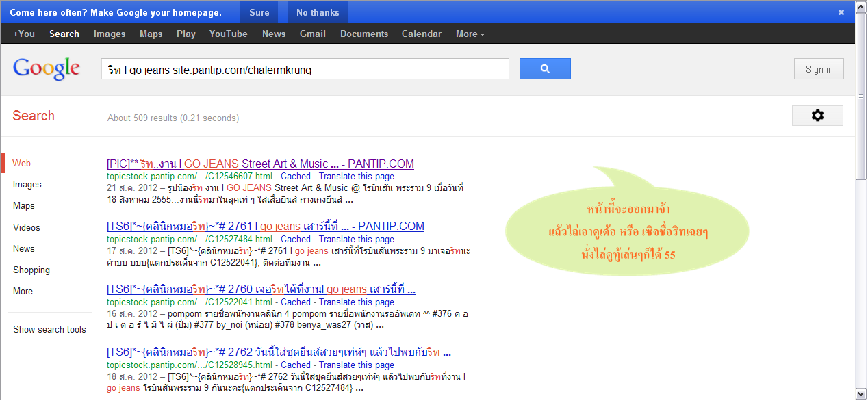
Task: Click the scrollbar down arrow
Action: click(x=861, y=393)
